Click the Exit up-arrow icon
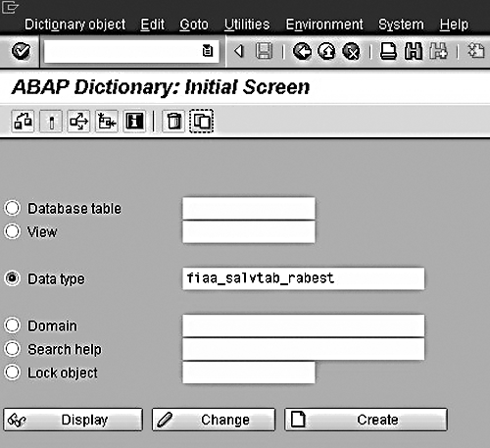 pos(326,51)
